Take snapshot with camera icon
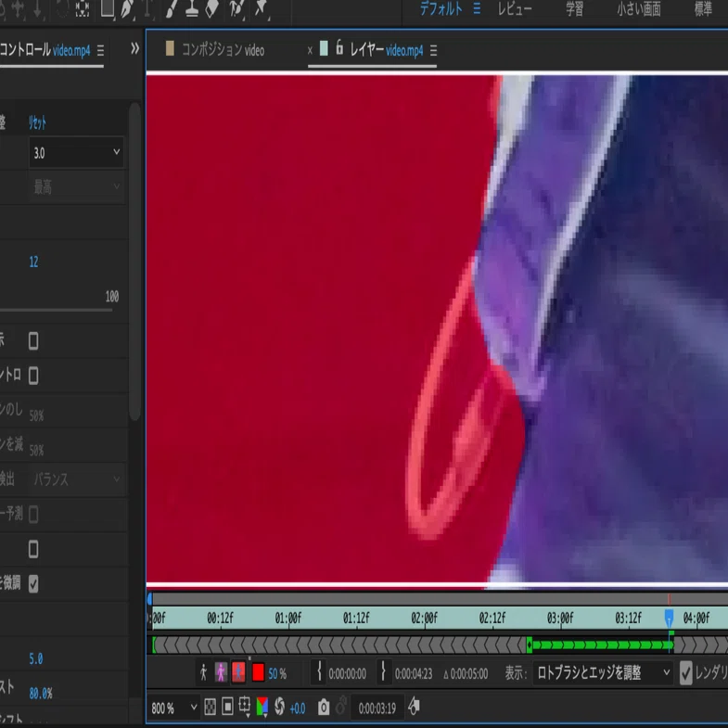The image size is (728, 728). pos(324,707)
